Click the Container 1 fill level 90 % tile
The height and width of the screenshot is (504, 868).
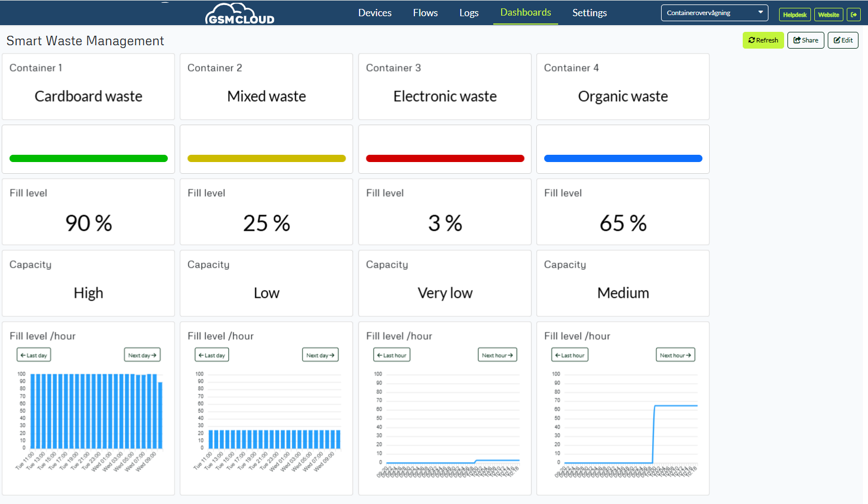pyautogui.click(x=88, y=212)
